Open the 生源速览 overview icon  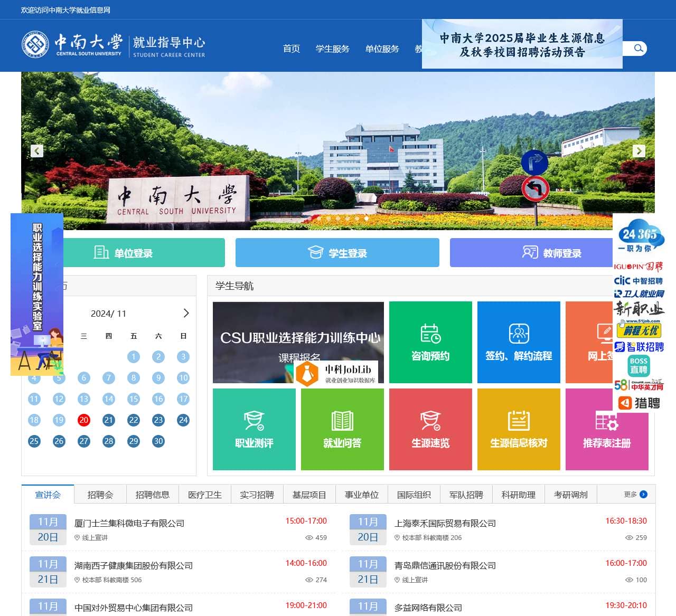coord(430,429)
